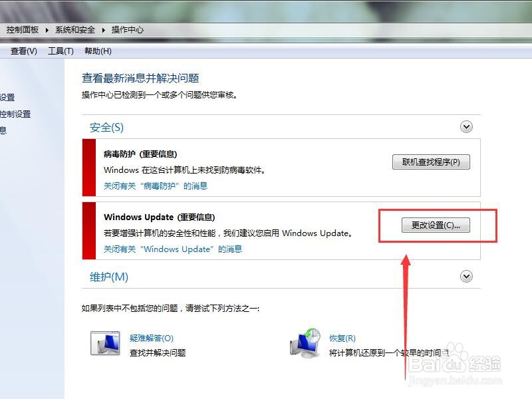Screen dimensions: 532x399
Task: Open dropdown arrow after 控制面板 breadcrumb
Action: point(47,30)
